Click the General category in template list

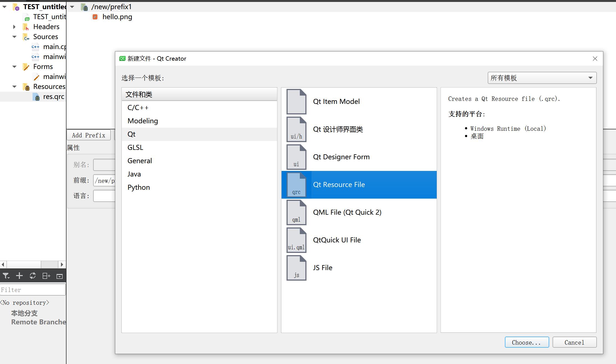pyautogui.click(x=140, y=160)
